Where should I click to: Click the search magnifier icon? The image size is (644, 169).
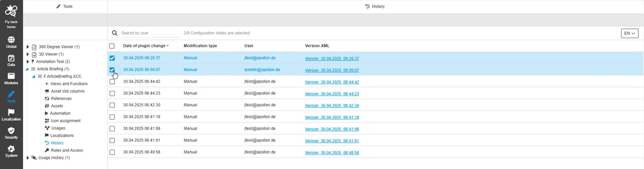click(x=114, y=33)
